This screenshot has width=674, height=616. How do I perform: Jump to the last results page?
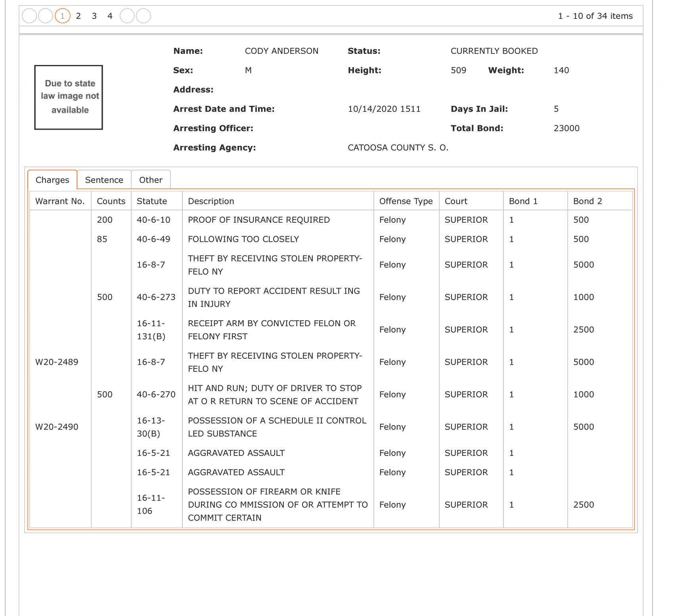144,16
